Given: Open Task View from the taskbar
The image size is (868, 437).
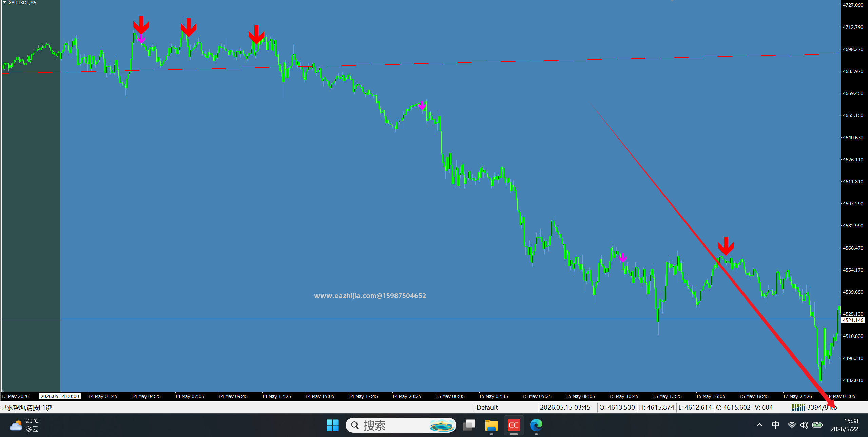Looking at the screenshot, I should [469, 425].
